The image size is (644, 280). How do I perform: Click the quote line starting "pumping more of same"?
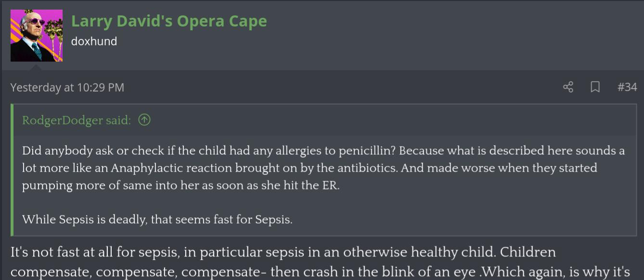coord(180,186)
